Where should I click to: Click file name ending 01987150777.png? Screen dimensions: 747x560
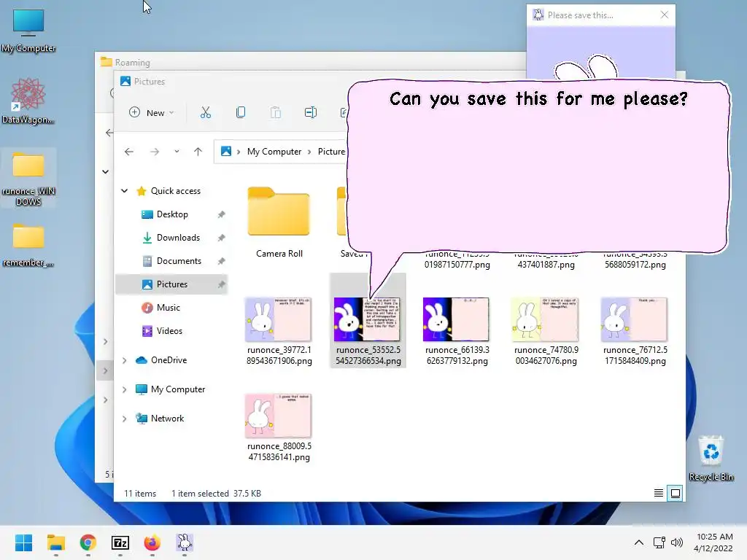[457, 264]
